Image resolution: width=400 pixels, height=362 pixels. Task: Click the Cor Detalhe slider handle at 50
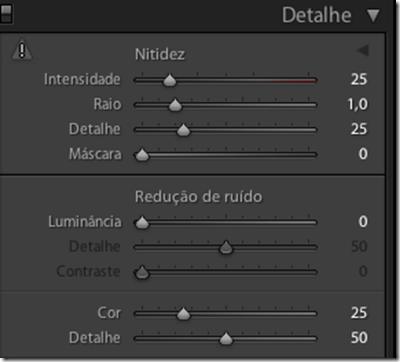click(226, 339)
